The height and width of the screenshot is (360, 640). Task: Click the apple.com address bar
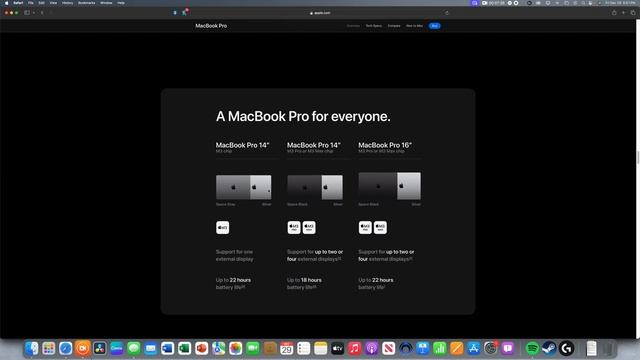pyautogui.click(x=320, y=13)
